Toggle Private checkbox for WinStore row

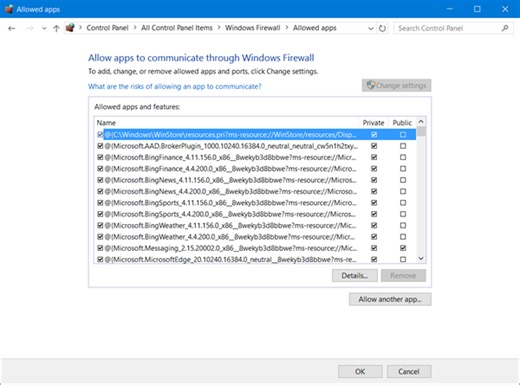(x=374, y=135)
